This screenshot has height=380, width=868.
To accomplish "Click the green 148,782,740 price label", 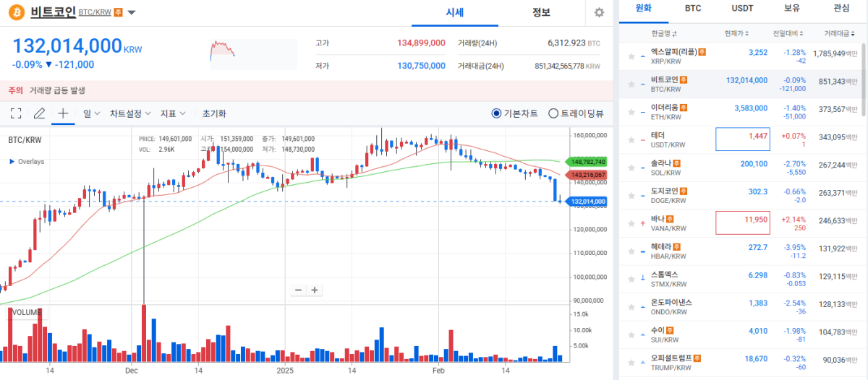I will click(x=587, y=162).
